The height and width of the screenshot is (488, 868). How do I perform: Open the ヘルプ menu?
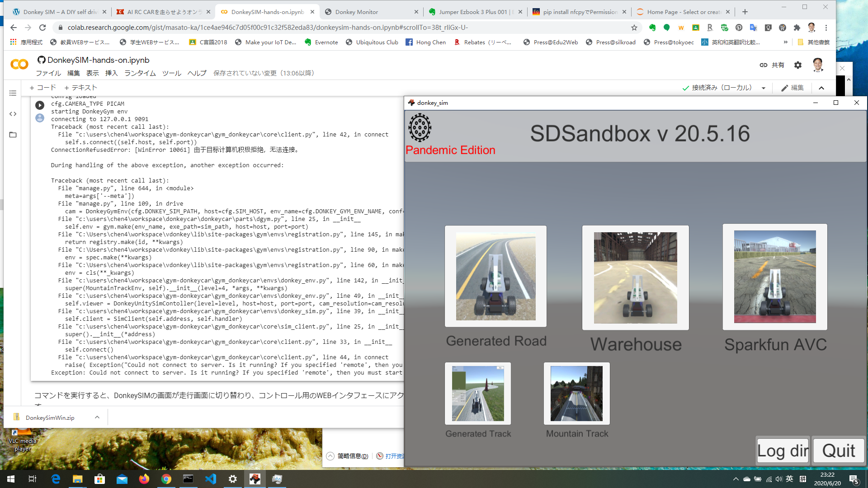[197, 73]
